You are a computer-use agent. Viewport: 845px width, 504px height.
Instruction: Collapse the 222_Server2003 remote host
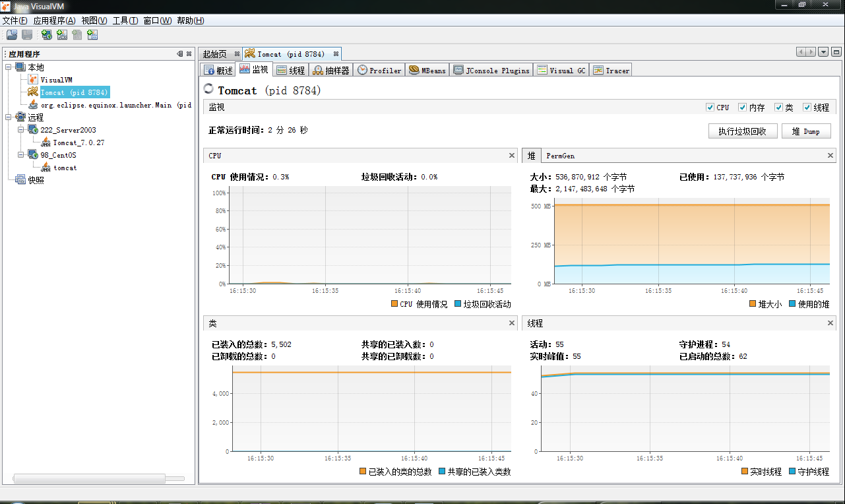21,130
